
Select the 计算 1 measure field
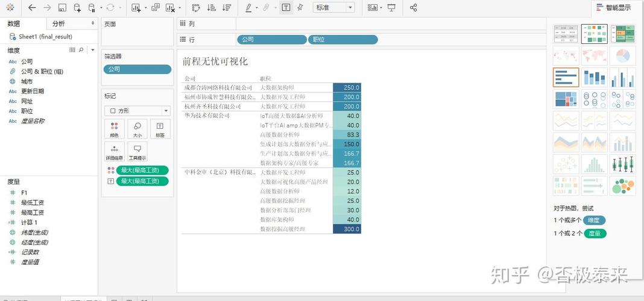(x=29, y=222)
